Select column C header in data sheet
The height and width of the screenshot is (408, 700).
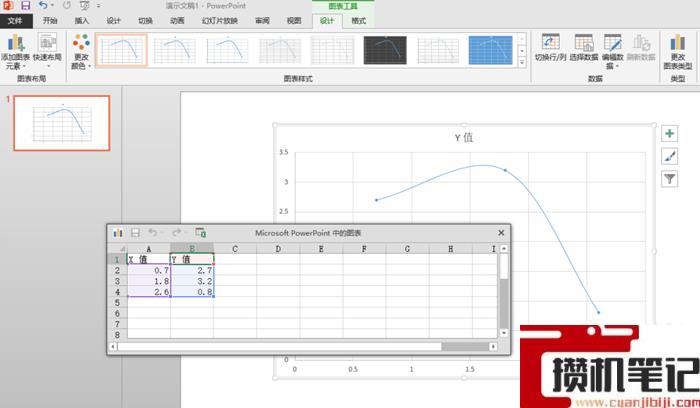tap(235, 249)
